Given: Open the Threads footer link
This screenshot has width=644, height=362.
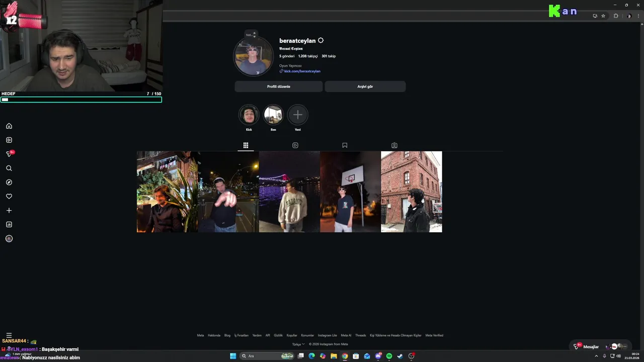Looking at the screenshot, I should coord(361,335).
